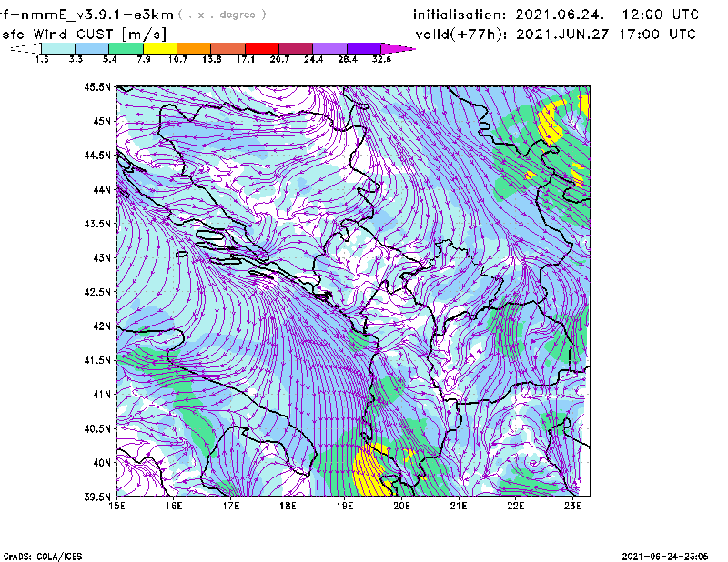Click the '43N' latitude label

(x=102, y=257)
